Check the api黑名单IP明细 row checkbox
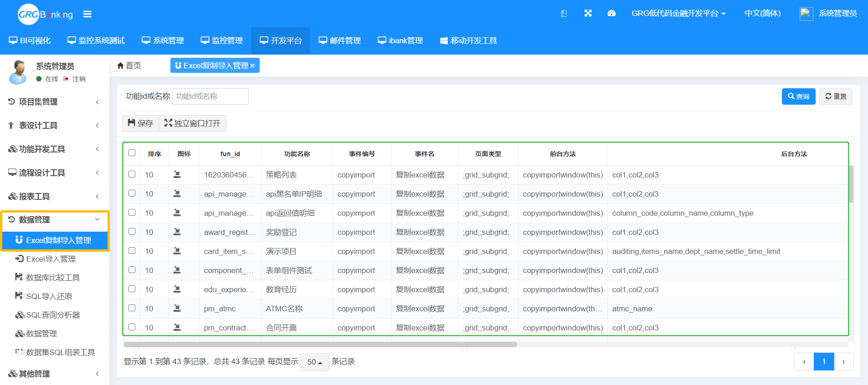This screenshot has width=868, height=385. 132,193
